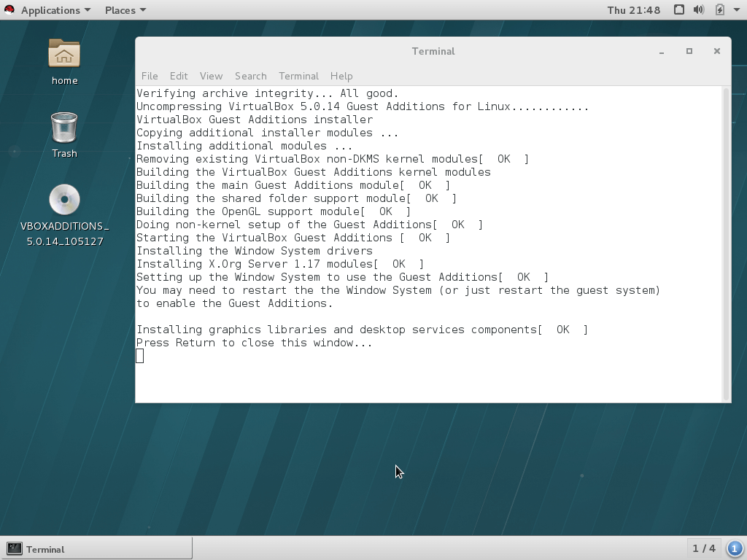Expand the system menu arrow
The image size is (747, 560).
click(x=737, y=10)
